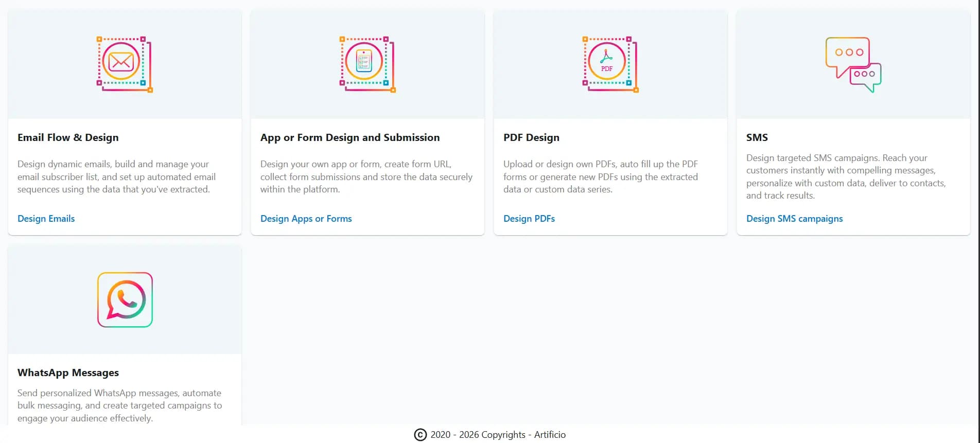Image resolution: width=980 pixels, height=443 pixels.
Task: Click the SMS card heading
Action: (757, 137)
